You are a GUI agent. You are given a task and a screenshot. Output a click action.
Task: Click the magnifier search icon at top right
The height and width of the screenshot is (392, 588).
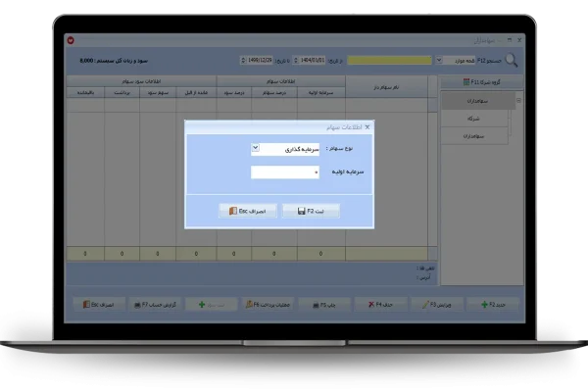(511, 60)
